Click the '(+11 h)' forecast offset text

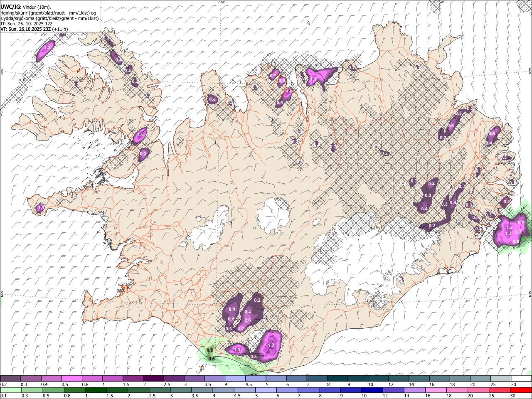pos(60,29)
